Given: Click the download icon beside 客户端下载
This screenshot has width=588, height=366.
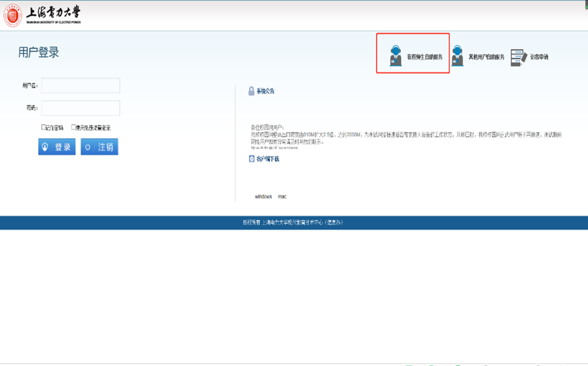Looking at the screenshot, I should tap(251, 159).
